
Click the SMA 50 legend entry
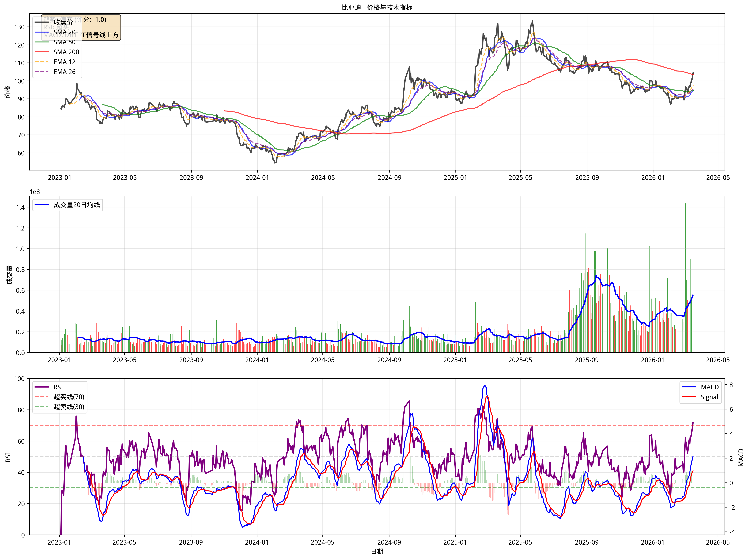click(x=64, y=42)
